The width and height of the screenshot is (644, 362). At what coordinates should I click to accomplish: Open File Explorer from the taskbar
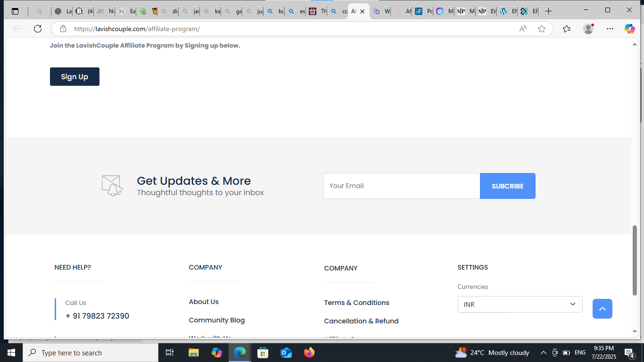(x=194, y=353)
